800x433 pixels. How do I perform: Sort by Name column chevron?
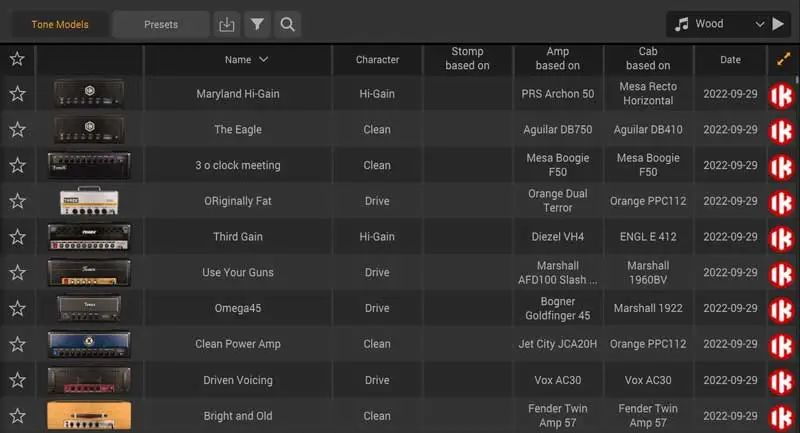click(x=263, y=59)
